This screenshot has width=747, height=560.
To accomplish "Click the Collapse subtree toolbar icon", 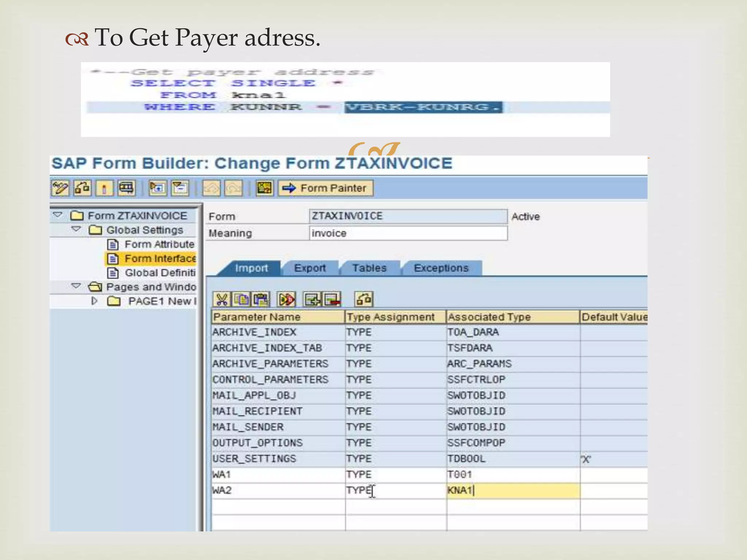I will pos(180,188).
